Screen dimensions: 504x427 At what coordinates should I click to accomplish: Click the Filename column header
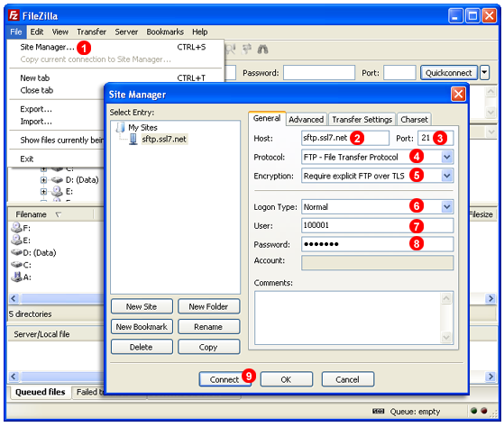[x=50, y=214]
